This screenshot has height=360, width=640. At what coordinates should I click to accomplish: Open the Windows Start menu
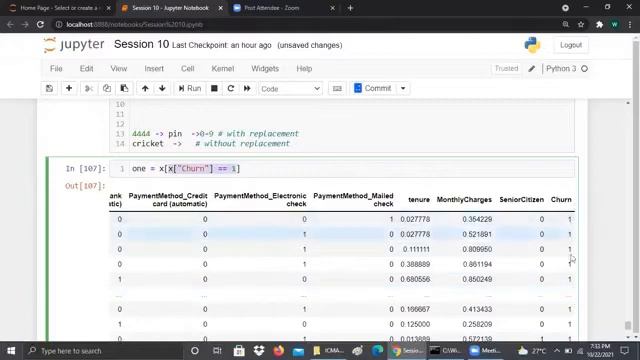[x=11, y=351]
